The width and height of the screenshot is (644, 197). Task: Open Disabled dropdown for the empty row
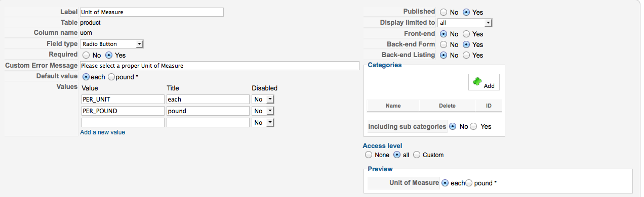coord(263,122)
